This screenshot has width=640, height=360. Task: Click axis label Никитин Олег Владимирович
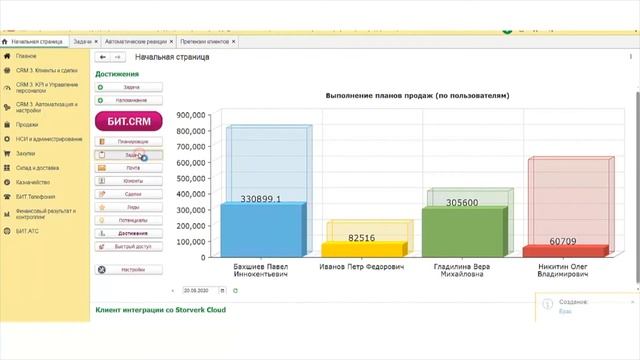click(x=563, y=270)
